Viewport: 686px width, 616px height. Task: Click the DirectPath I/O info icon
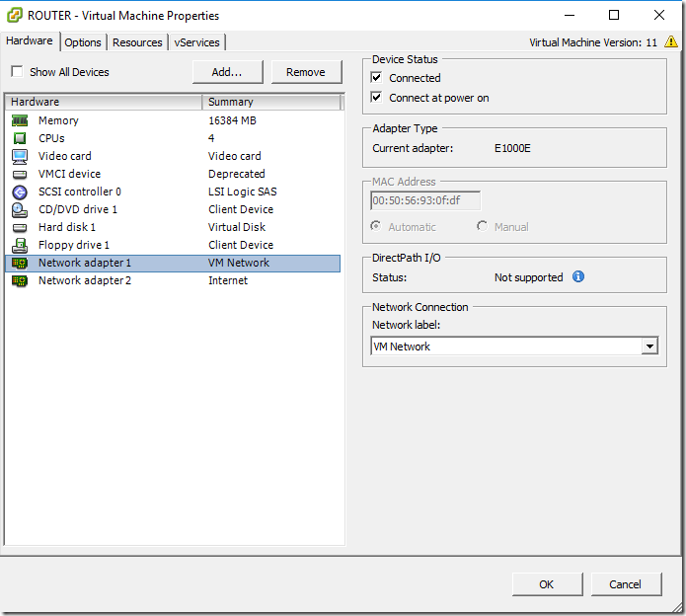(x=578, y=277)
